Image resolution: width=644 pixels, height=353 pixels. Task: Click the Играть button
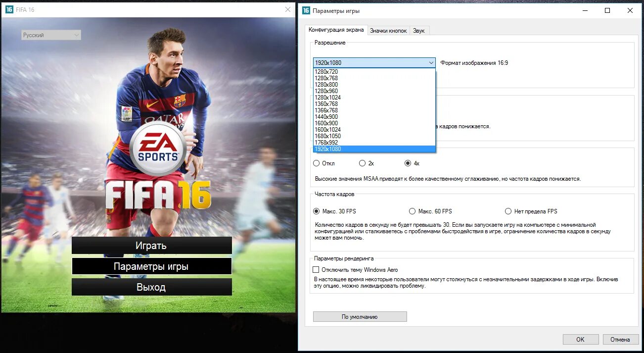pos(151,246)
